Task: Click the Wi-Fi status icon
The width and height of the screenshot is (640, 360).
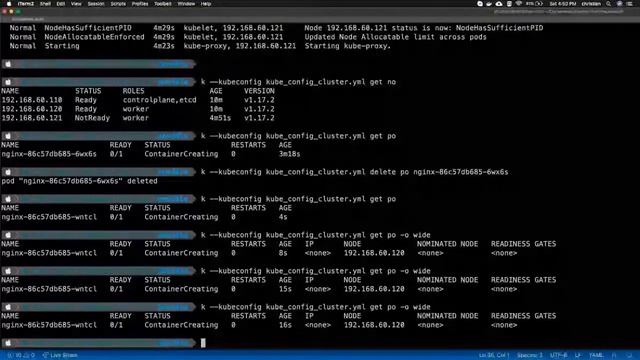Action: (x=519, y=4)
